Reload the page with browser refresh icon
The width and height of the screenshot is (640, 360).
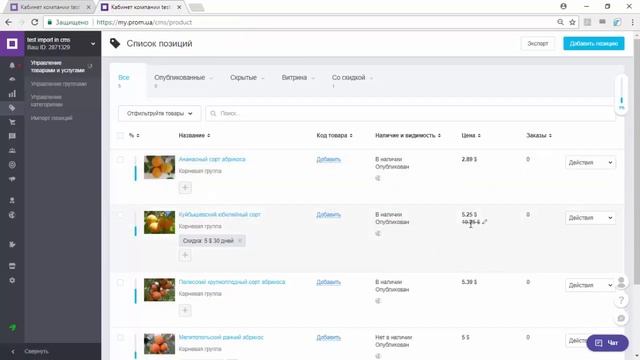coord(35,22)
